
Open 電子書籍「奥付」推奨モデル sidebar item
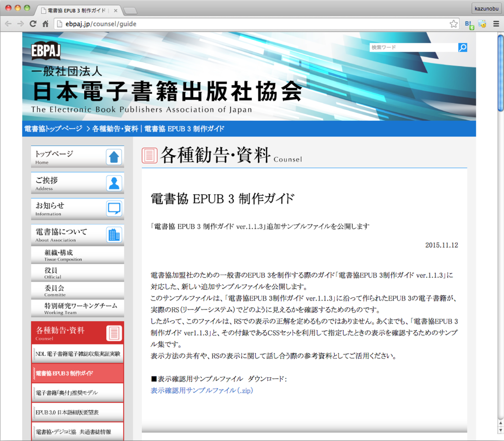click(x=77, y=393)
